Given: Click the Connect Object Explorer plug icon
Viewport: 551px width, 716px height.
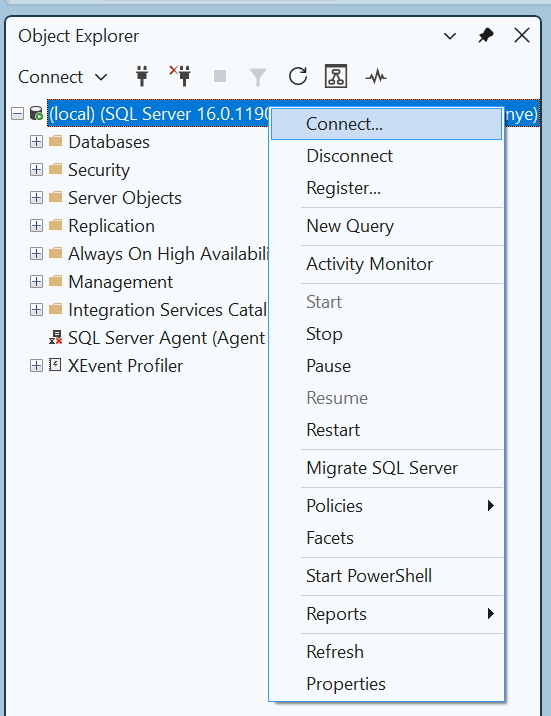Looking at the screenshot, I should (142, 76).
